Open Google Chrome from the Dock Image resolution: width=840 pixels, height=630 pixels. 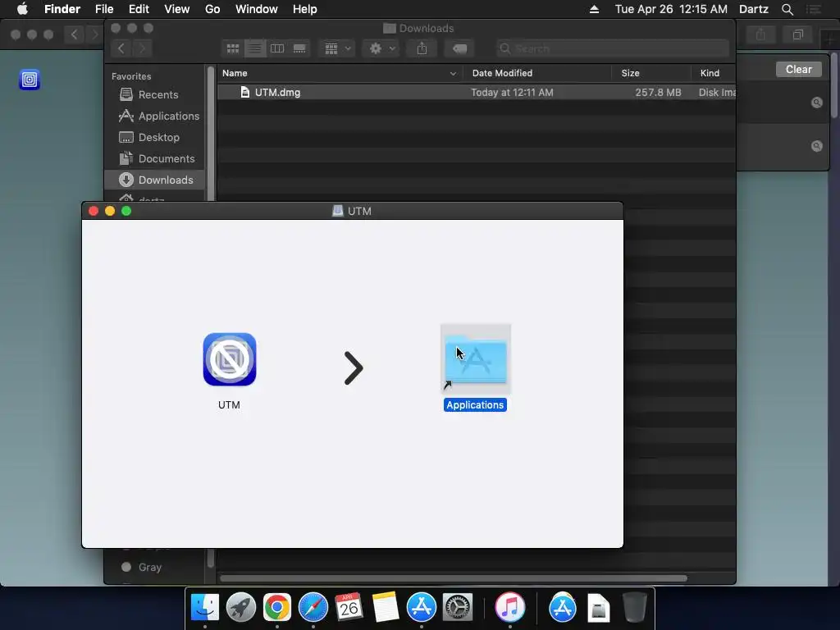(x=277, y=608)
